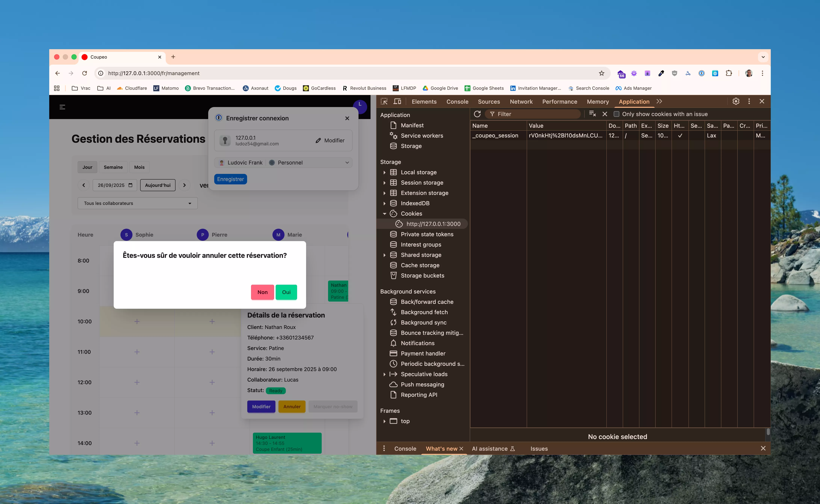Click the browser back arrow
The image size is (820, 504).
pyautogui.click(x=58, y=73)
